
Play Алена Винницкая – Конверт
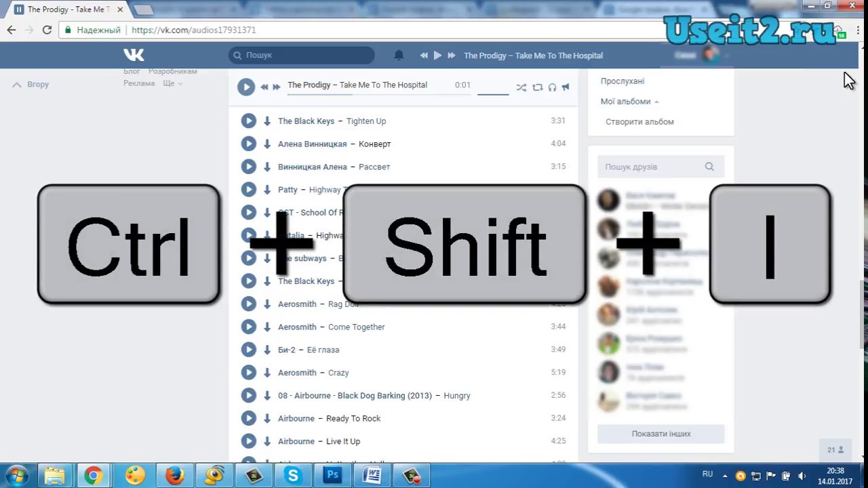[248, 144]
